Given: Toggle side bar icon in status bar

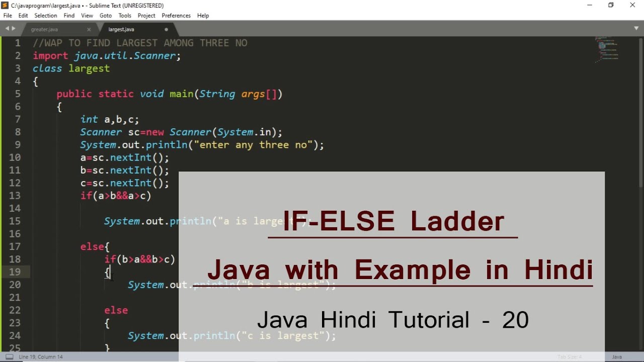Looking at the screenshot, I should click(x=9, y=357).
